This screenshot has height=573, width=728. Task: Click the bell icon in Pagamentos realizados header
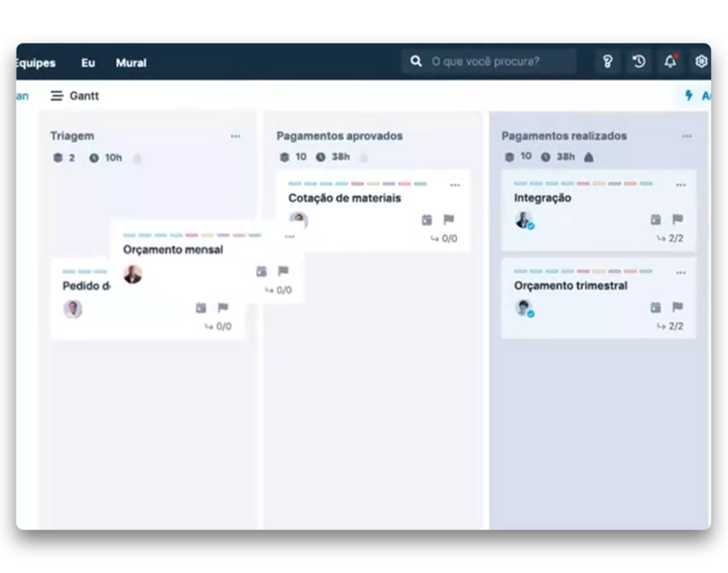589,157
